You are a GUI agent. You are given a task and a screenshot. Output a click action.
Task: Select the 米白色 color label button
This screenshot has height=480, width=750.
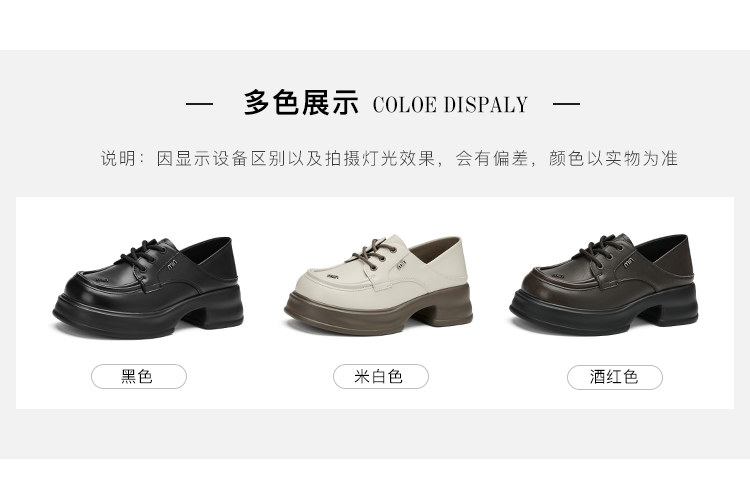coord(381,377)
